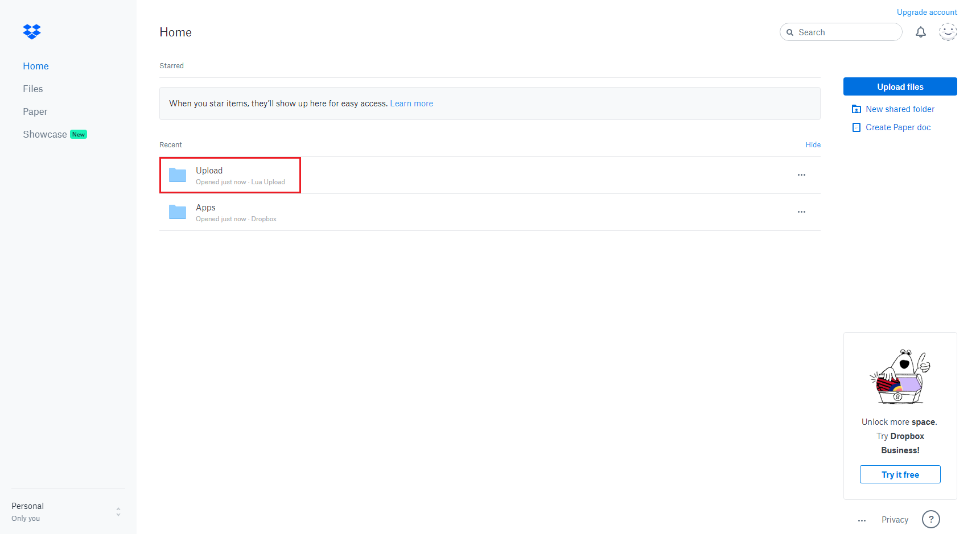The image size is (980, 534).
Task: Open more options for Apps folder
Action: (801, 212)
